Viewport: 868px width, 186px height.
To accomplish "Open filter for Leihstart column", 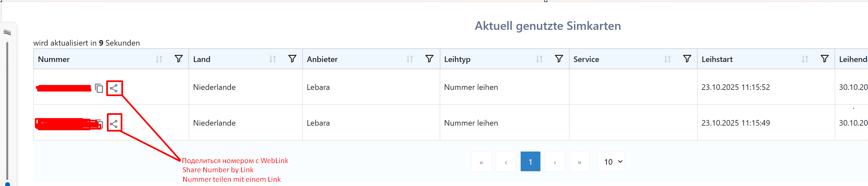I will 824,59.
